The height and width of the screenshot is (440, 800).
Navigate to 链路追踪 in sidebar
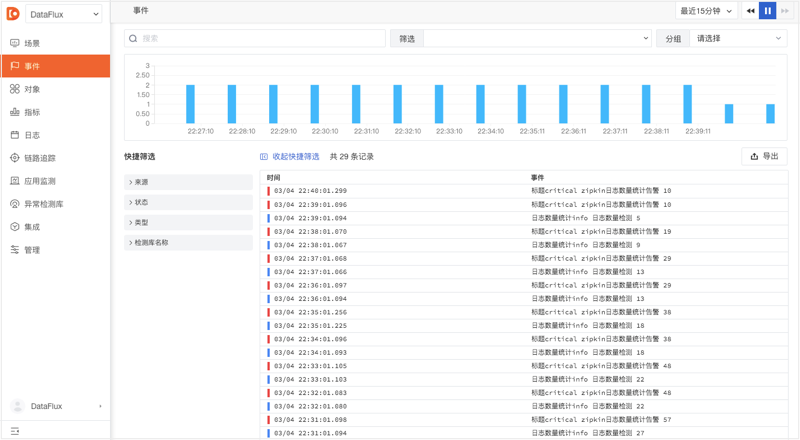[x=55, y=158]
